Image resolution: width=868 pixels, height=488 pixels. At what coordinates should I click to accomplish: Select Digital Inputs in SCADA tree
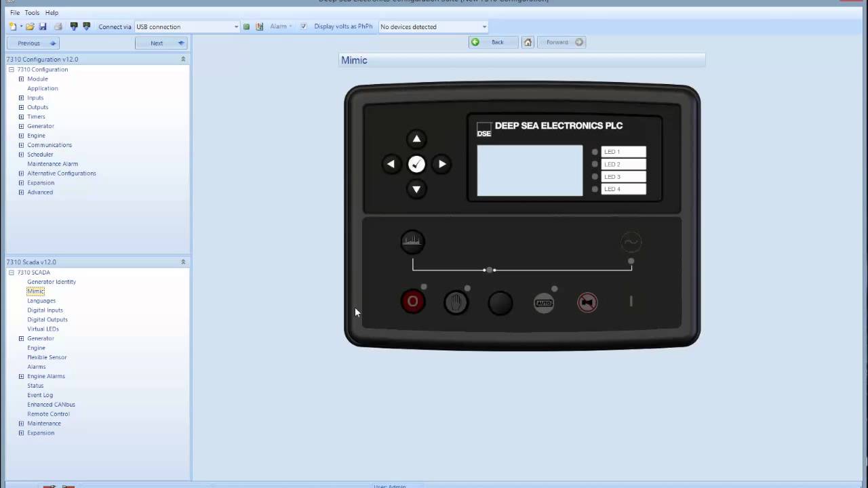point(45,310)
